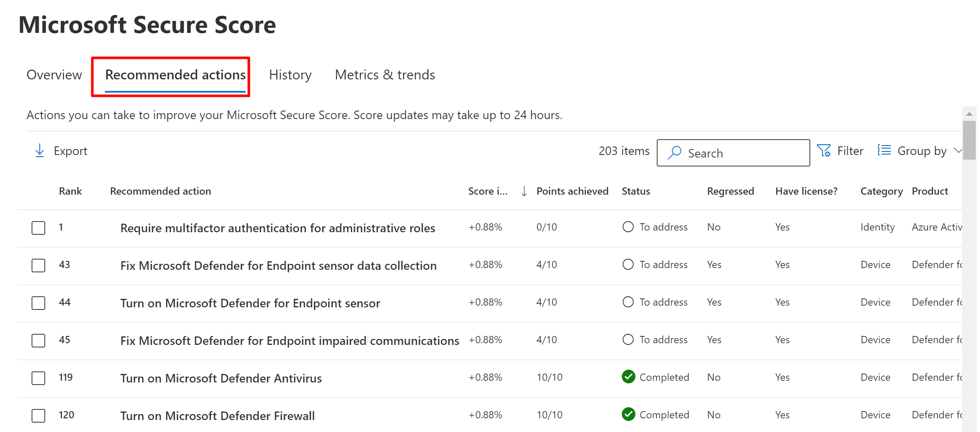Screen dimensions: 980x432
Task: Select checkbox for rank 44 row
Action: coord(38,303)
